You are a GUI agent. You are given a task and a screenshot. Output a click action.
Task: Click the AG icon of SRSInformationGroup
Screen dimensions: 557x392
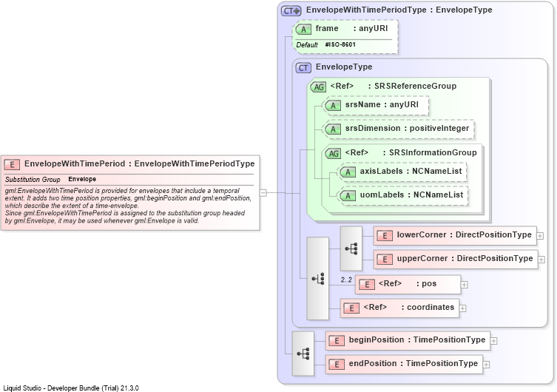coord(333,153)
